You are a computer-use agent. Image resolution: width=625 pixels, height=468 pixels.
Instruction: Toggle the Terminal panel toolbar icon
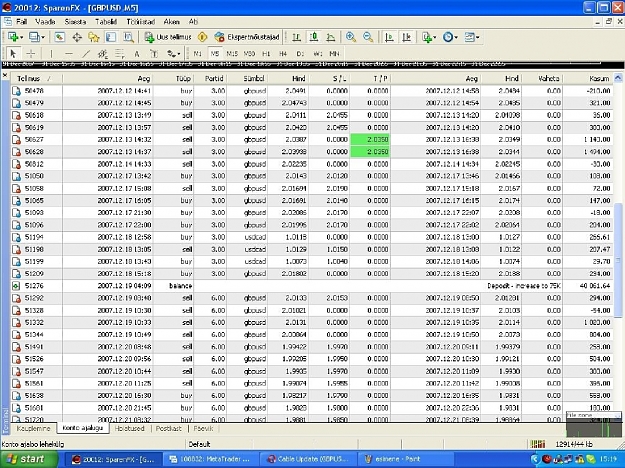click(x=111, y=37)
